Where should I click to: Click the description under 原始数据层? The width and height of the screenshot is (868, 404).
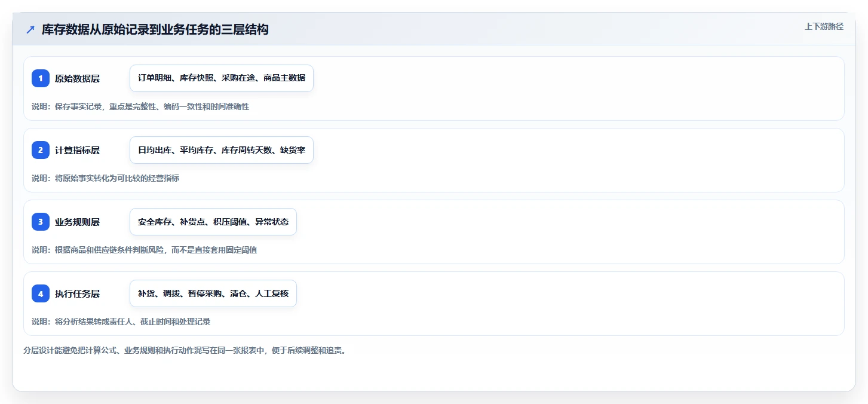(x=140, y=106)
